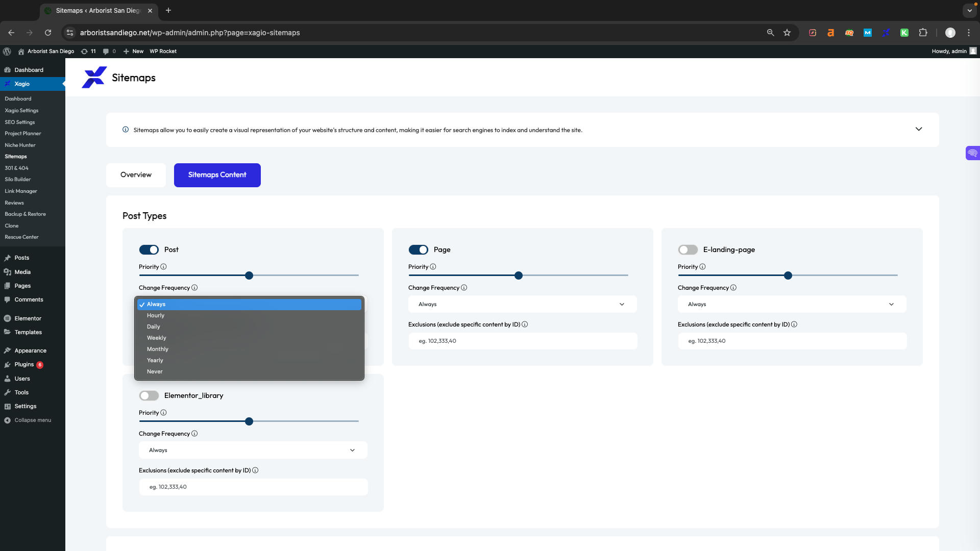Click the Page Priority slider handle

pos(519,275)
